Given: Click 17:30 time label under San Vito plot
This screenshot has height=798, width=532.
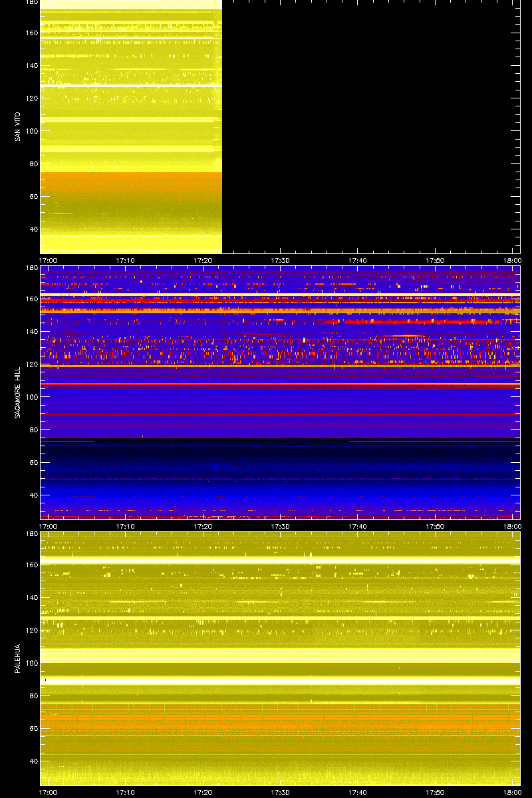Looking at the screenshot, I should tap(281, 261).
